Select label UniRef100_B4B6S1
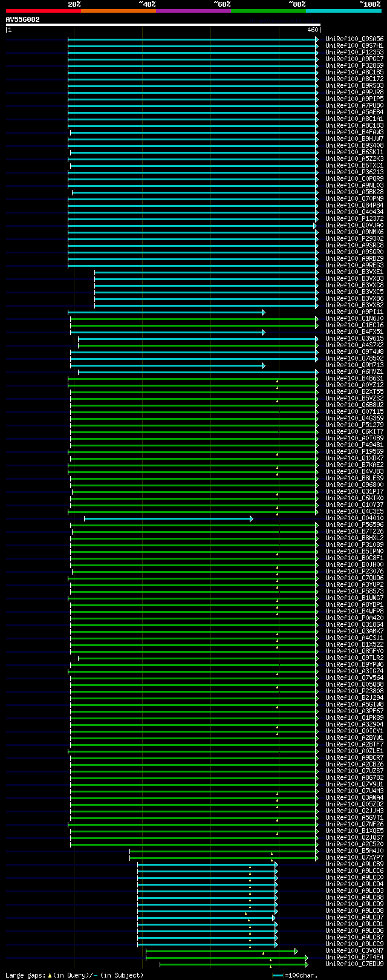This screenshot has height=980, width=387. [354, 378]
